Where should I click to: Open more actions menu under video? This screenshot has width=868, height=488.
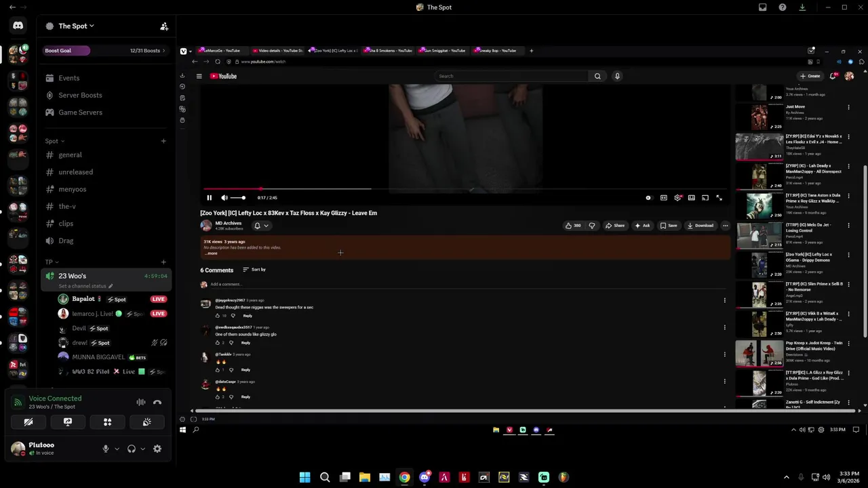point(726,226)
